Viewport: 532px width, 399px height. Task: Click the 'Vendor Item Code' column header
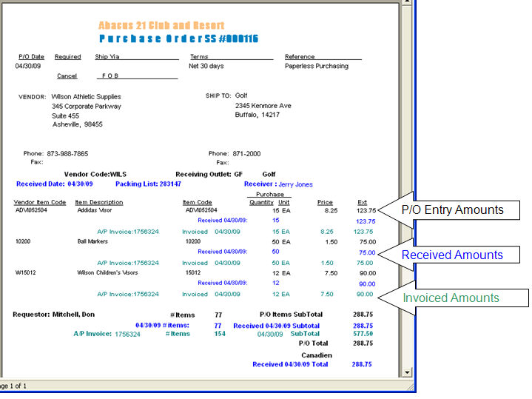[x=40, y=202]
